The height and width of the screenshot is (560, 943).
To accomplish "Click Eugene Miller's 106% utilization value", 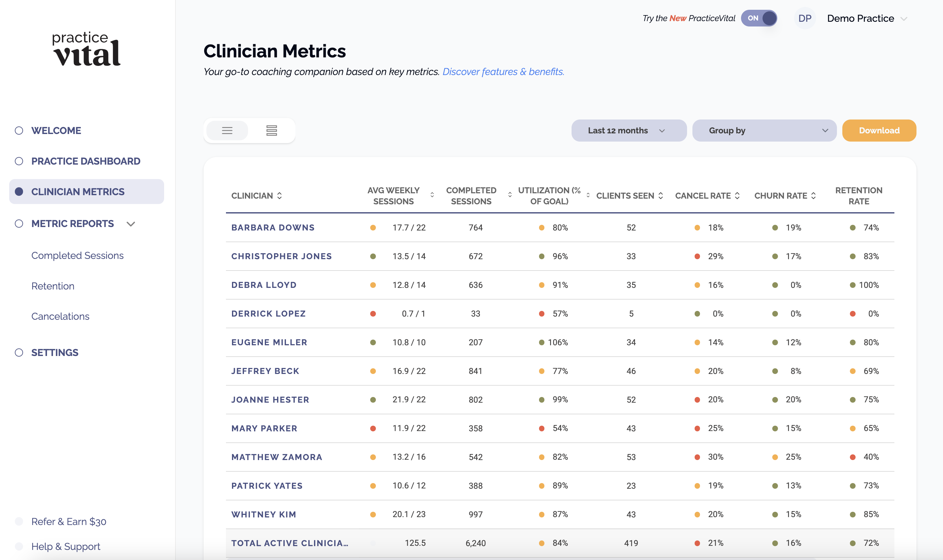I will [558, 342].
